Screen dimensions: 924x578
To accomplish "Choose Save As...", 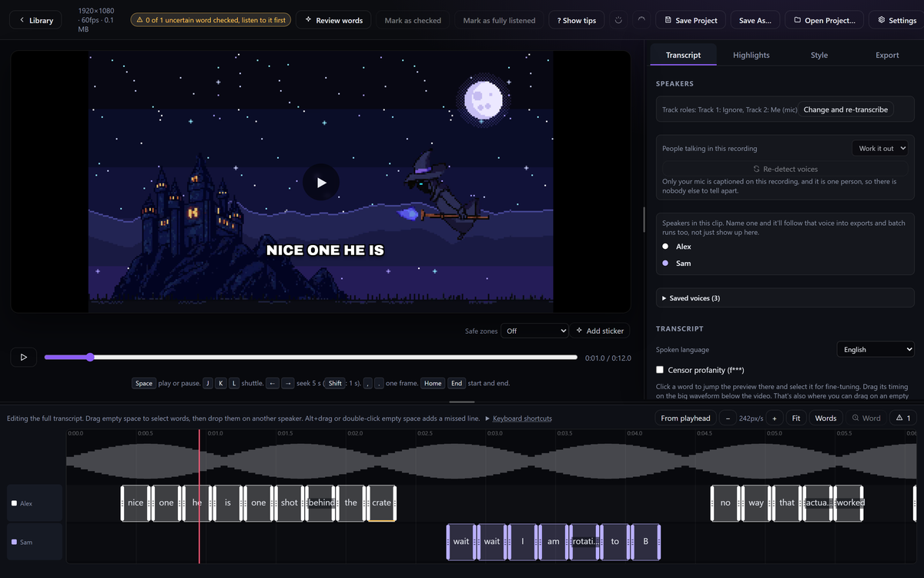I will coord(755,20).
